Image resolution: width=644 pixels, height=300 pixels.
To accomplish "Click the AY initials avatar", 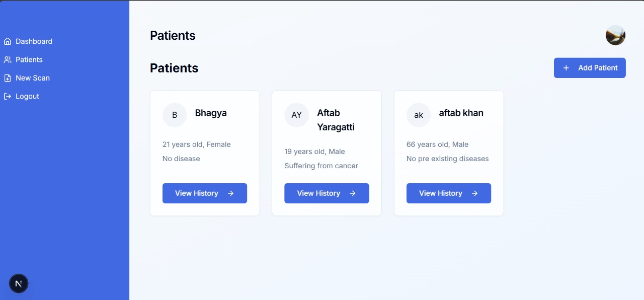I will click(x=296, y=115).
